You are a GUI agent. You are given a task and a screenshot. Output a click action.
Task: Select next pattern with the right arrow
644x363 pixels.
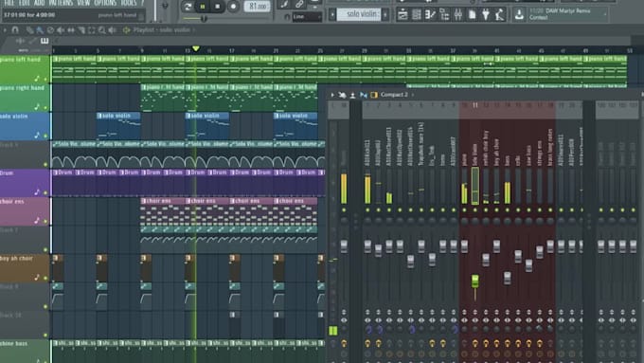pyautogui.click(x=385, y=15)
